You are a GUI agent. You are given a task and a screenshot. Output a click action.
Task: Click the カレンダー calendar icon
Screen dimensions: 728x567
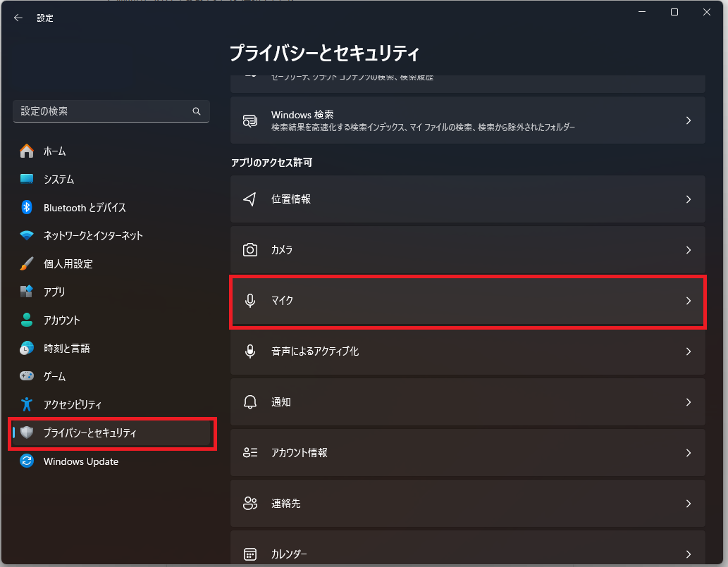[x=249, y=554]
